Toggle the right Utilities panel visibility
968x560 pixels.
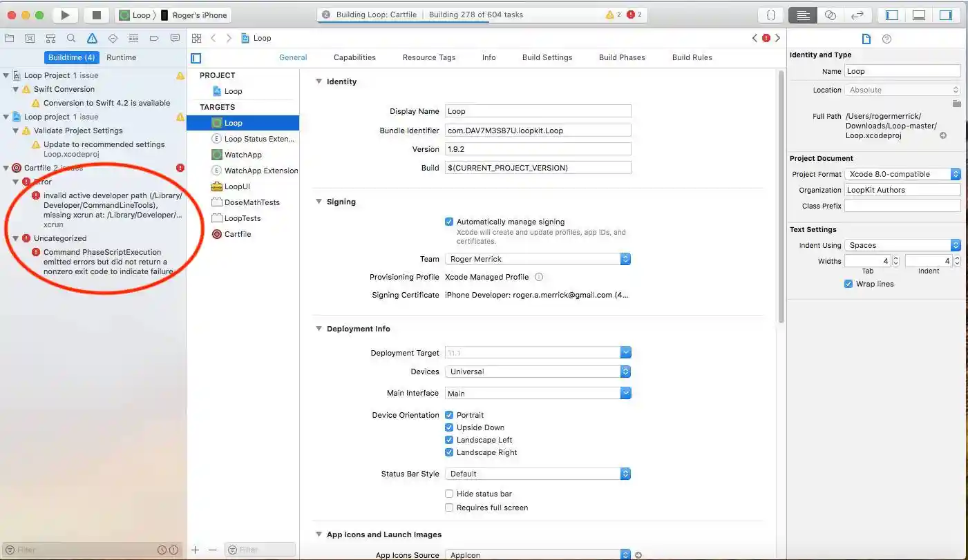[x=945, y=15]
